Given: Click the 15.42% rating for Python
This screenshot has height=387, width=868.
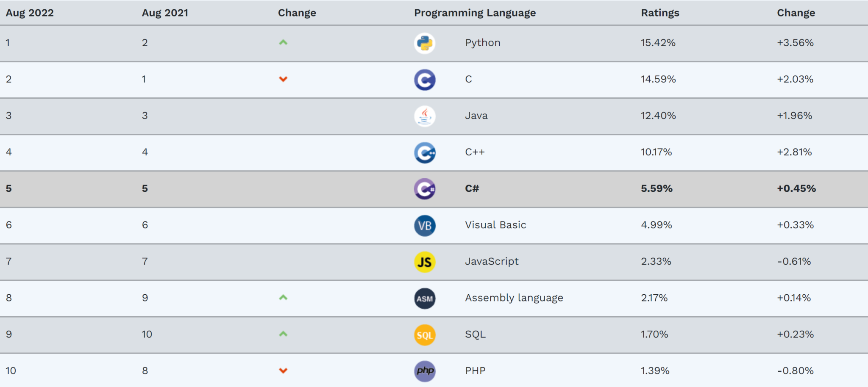Looking at the screenshot, I should pyautogui.click(x=658, y=43).
